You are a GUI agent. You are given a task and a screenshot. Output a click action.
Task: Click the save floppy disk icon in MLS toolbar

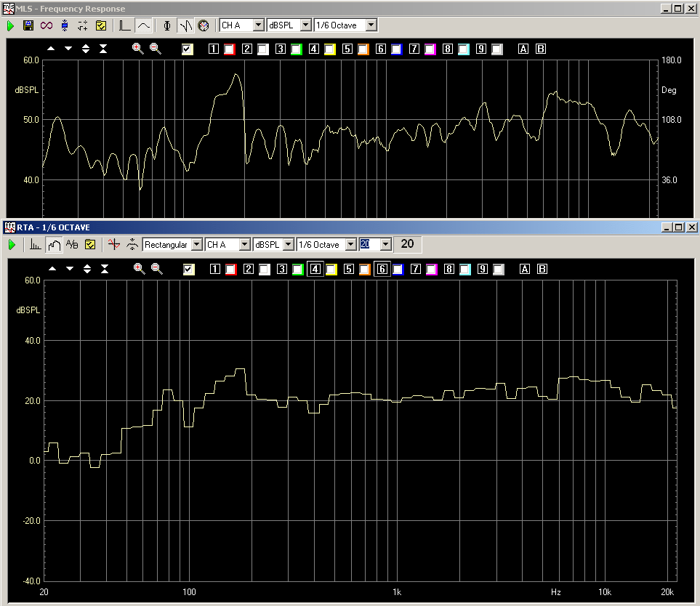click(28, 25)
